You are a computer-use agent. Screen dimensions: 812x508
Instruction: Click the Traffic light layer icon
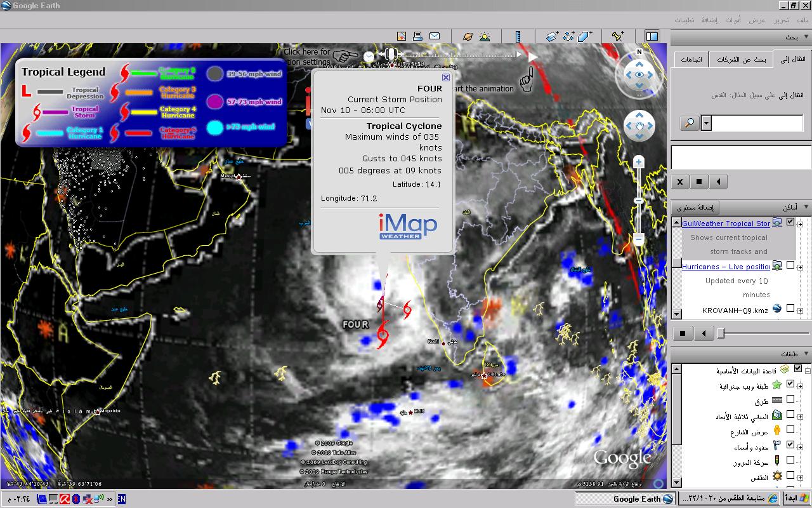point(777,461)
